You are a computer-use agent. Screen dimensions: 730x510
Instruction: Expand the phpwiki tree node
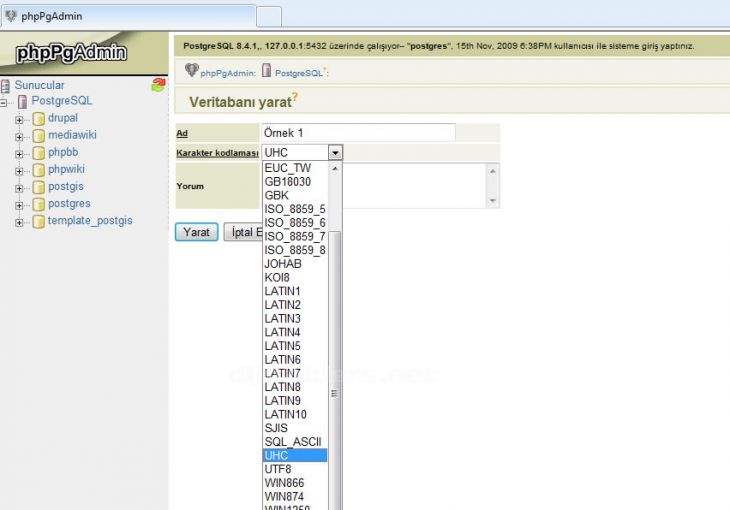(19, 171)
